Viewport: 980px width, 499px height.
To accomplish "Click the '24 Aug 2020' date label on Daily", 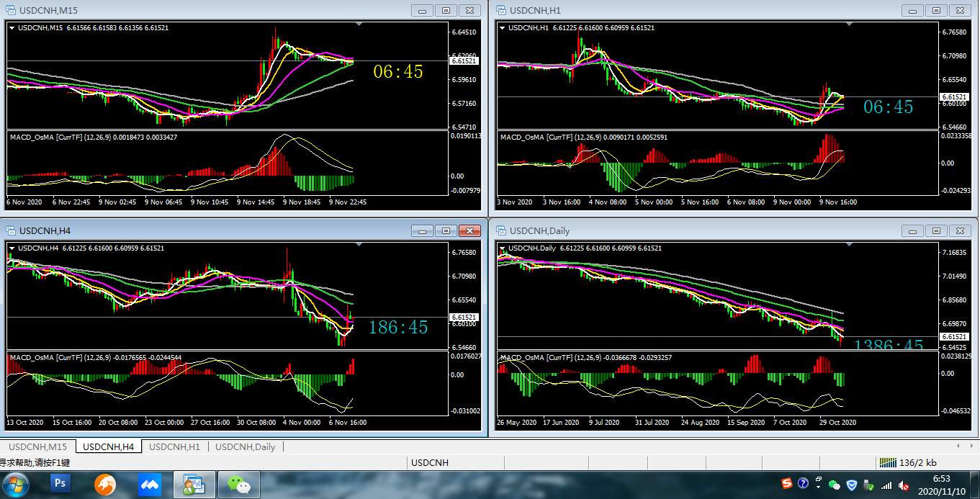I will click(x=701, y=423).
